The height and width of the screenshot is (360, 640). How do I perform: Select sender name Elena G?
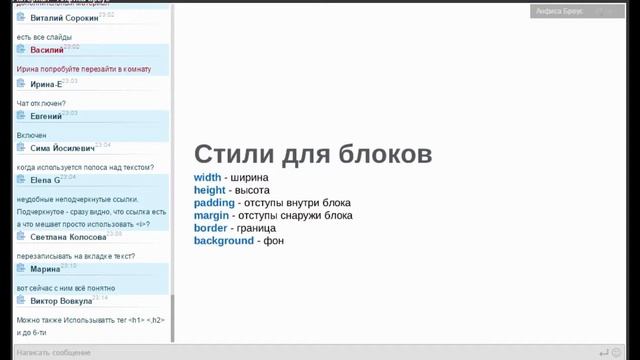[45, 180]
